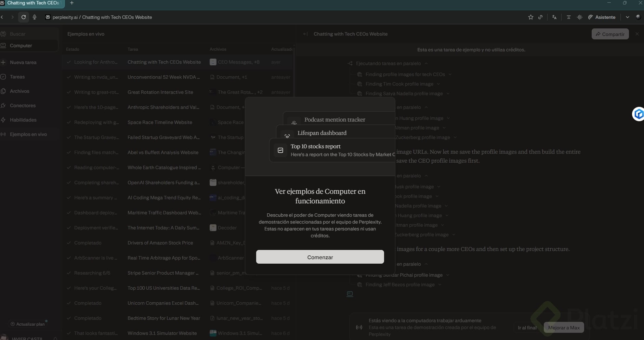This screenshot has width=644, height=340.
Task: Open Tareas in the sidebar
Action: click(29, 77)
